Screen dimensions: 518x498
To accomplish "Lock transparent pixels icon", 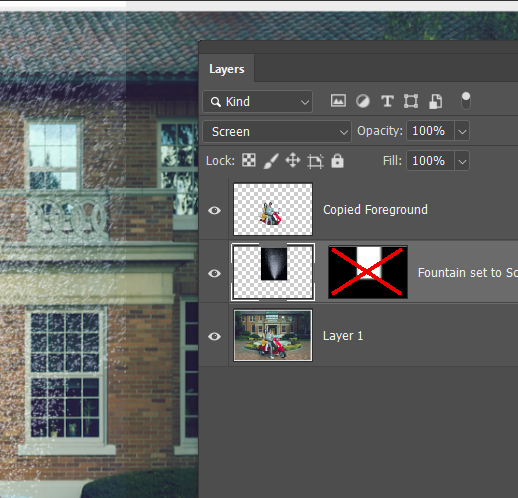I will [249, 160].
